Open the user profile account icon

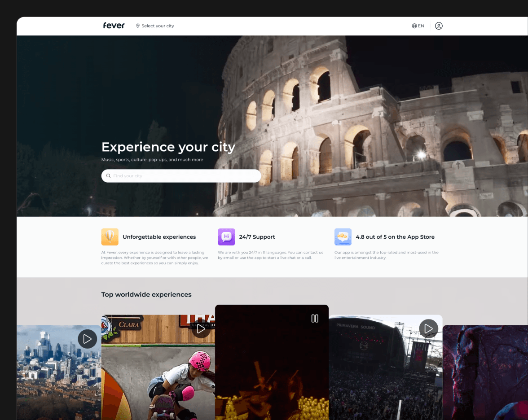click(x=439, y=26)
